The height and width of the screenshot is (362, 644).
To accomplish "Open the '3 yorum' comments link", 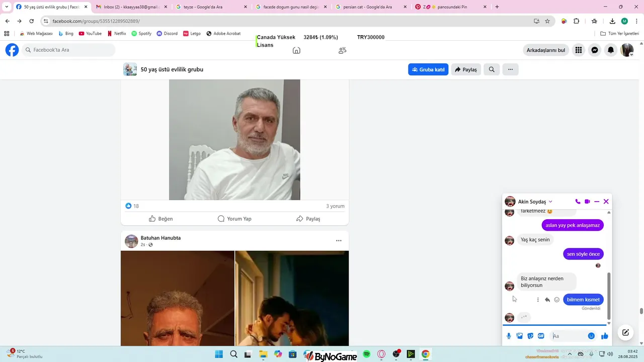I will 335,206.
